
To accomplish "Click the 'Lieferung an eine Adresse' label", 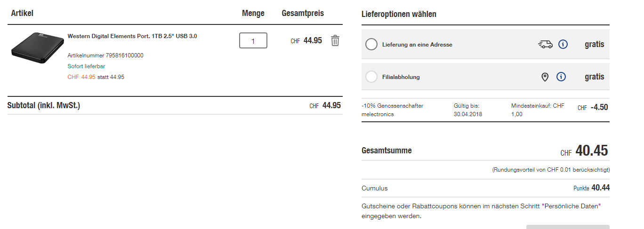I will tap(417, 45).
